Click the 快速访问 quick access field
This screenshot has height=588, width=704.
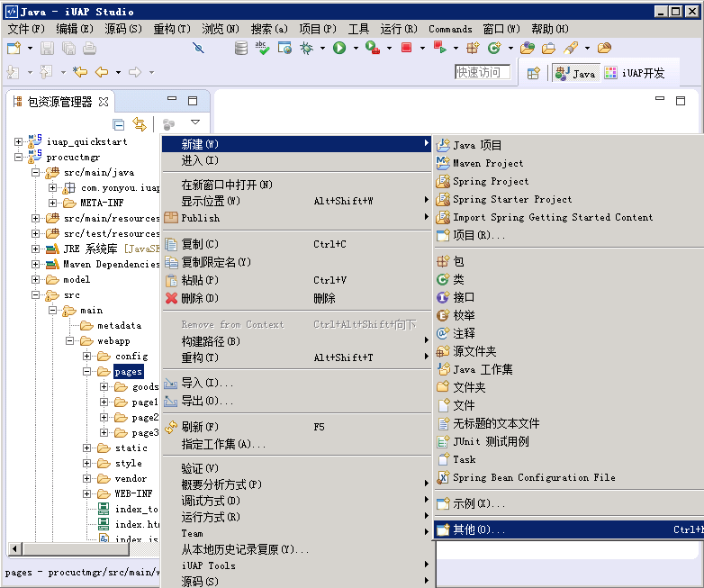pos(483,72)
